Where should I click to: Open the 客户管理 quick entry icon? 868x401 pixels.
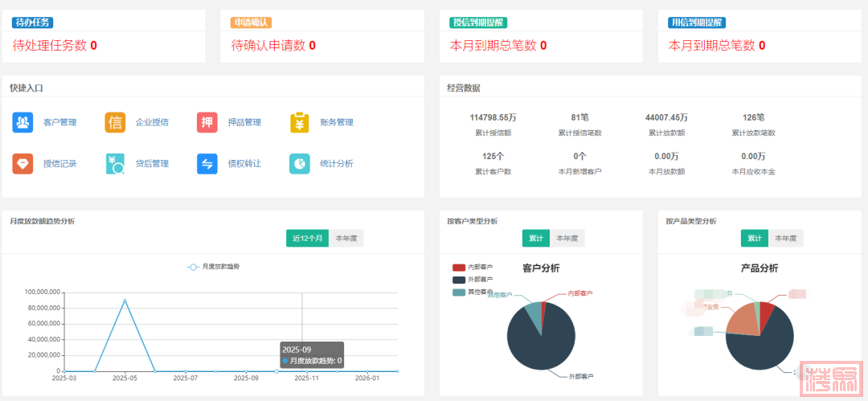pos(23,122)
